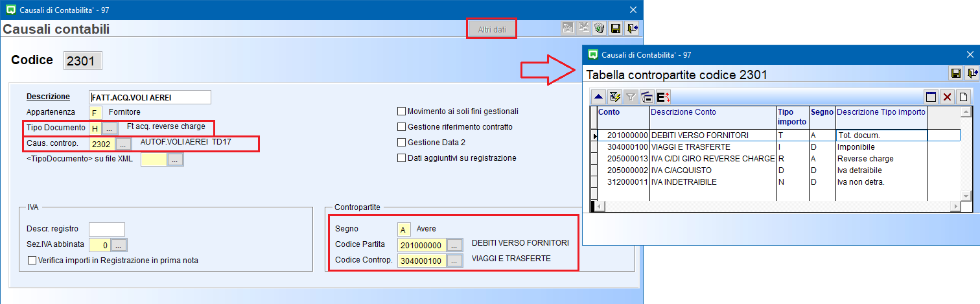Delete row with the red X icon
980x304 pixels.
coord(947,97)
